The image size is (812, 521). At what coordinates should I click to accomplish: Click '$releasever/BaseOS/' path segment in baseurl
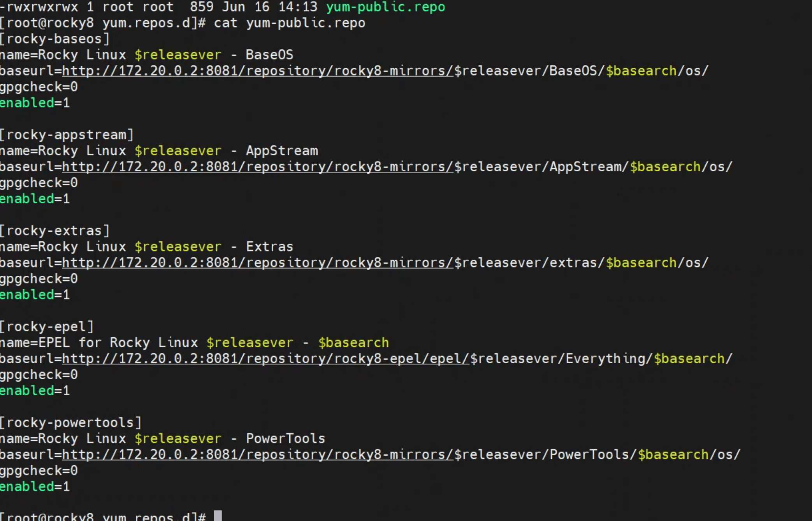click(x=530, y=71)
